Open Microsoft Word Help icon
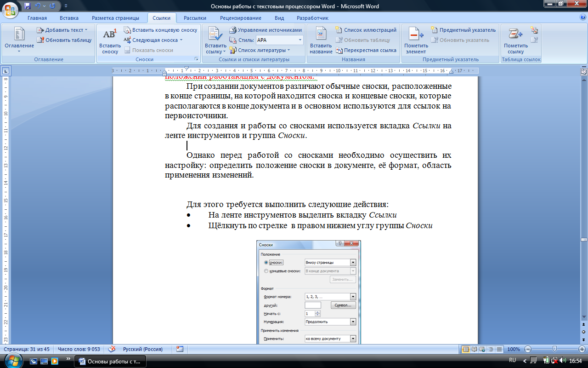Image resolution: width=588 pixels, height=368 pixels. (583, 17)
